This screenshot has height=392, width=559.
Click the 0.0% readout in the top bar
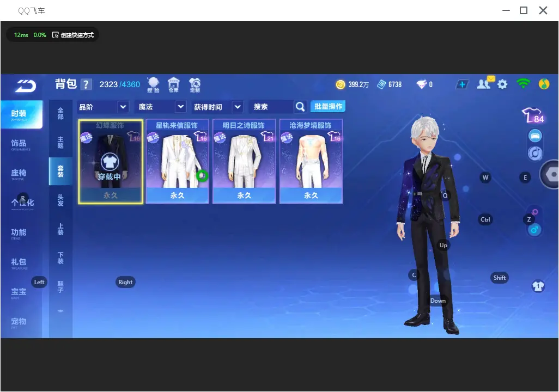[40, 35]
